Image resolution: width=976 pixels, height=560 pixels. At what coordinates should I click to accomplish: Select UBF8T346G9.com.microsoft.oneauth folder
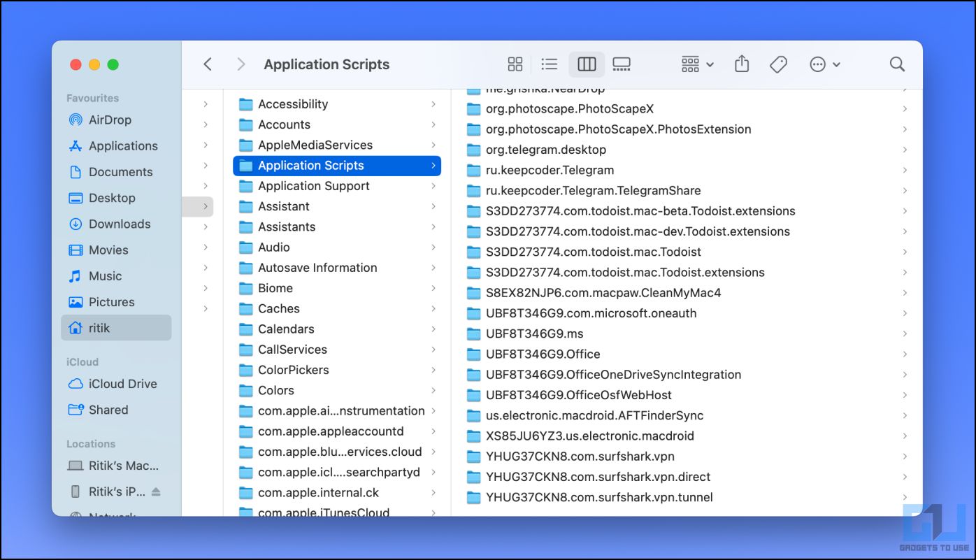[687, 313]
